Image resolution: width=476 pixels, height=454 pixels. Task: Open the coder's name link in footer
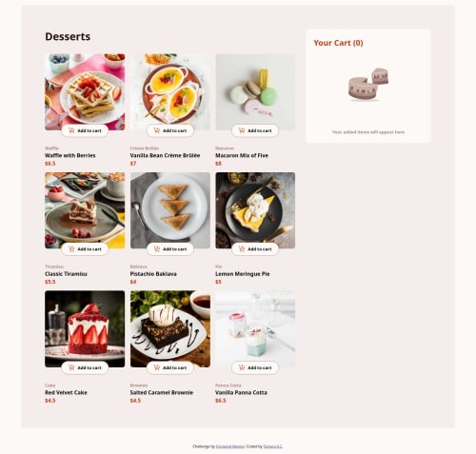(x=272, y=446)
